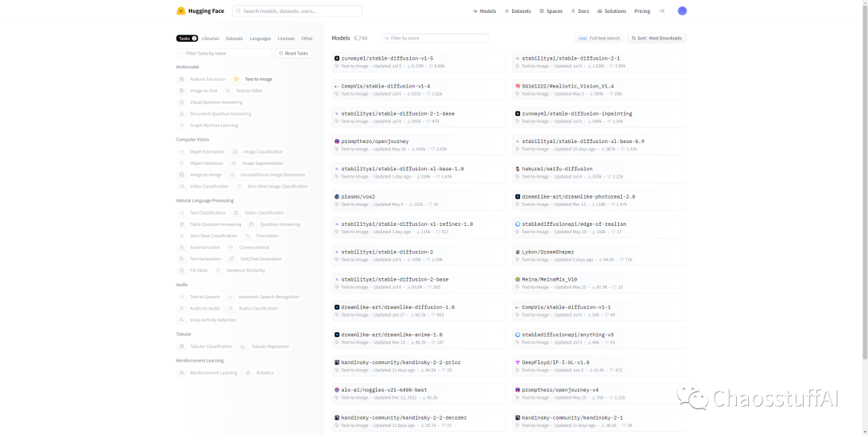Click the Full-text search button
The image size is (868, 435).
coord(599,39)
